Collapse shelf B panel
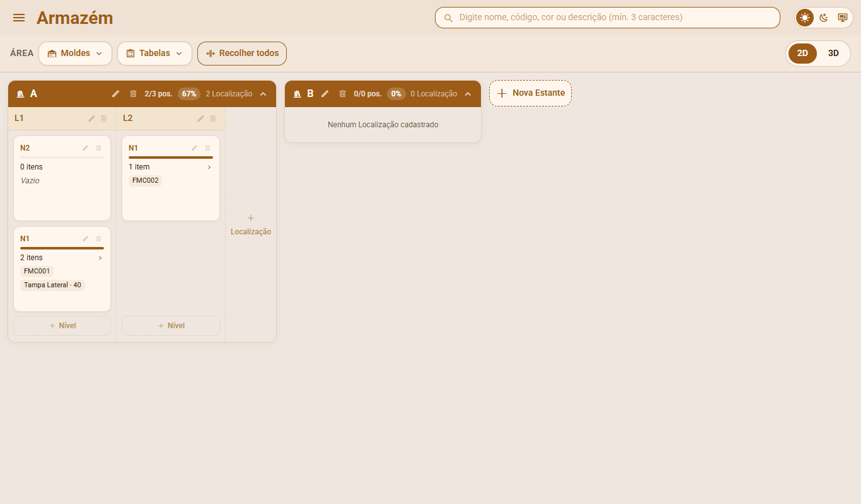 pyautogui.click(x=468, y=94)
